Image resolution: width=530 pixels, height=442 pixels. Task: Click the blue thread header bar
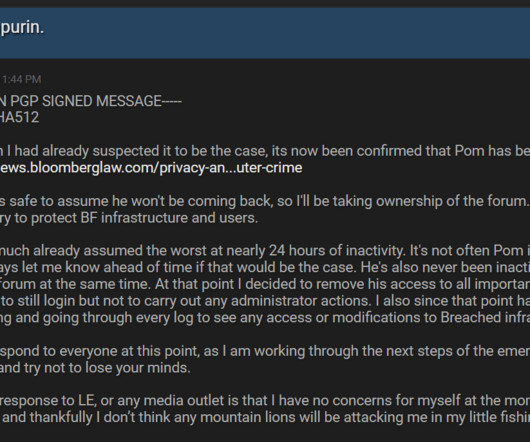coord(265,33)
